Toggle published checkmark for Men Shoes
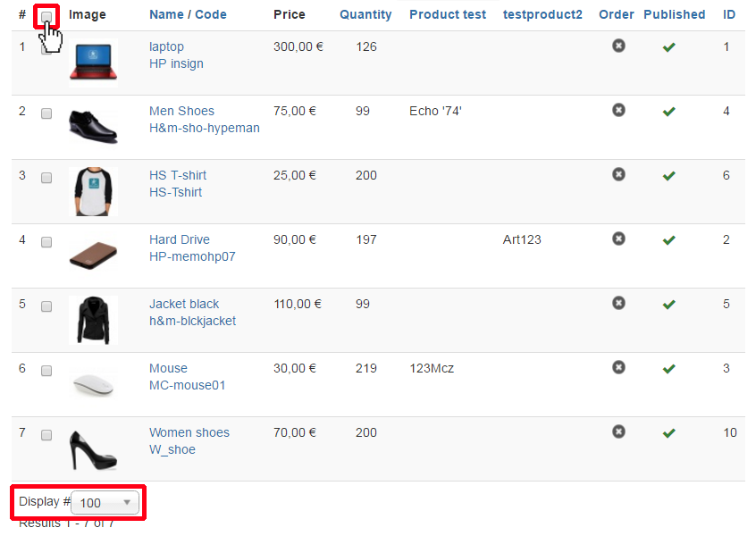 click(668, 112)
